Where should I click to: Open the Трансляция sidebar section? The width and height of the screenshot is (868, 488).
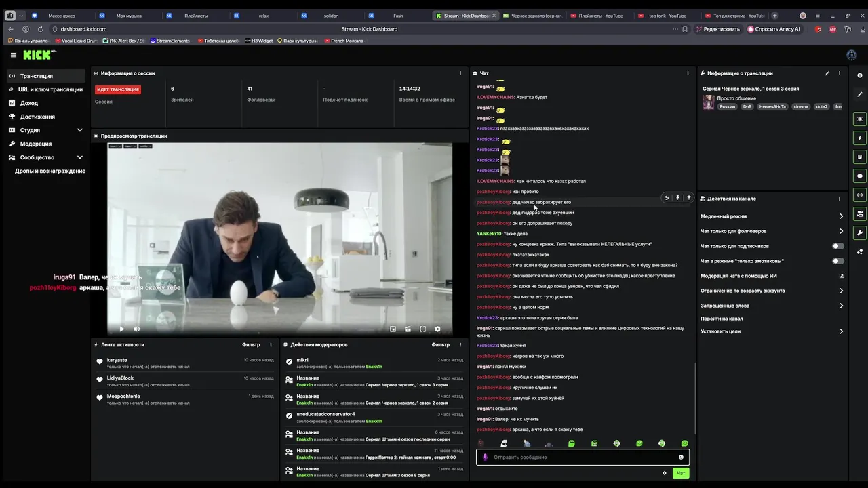(x=45, y=76)
